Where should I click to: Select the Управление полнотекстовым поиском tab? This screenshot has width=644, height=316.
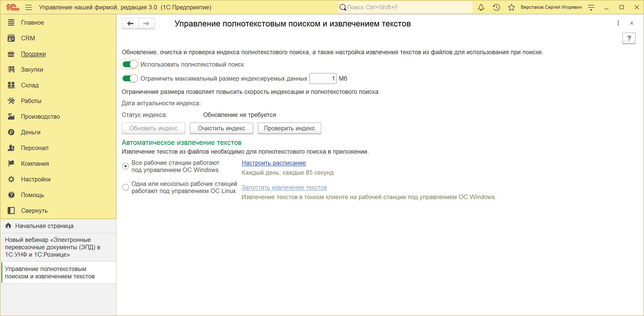point(58,273)
